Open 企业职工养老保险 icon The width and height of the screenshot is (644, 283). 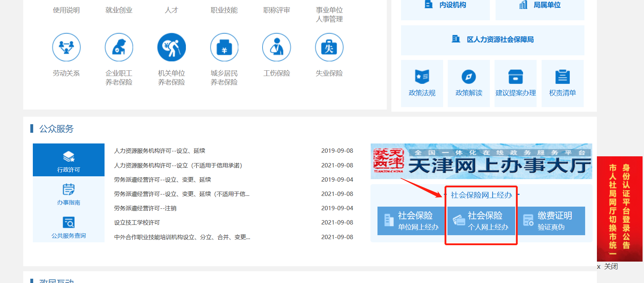[x=119, y=47]
